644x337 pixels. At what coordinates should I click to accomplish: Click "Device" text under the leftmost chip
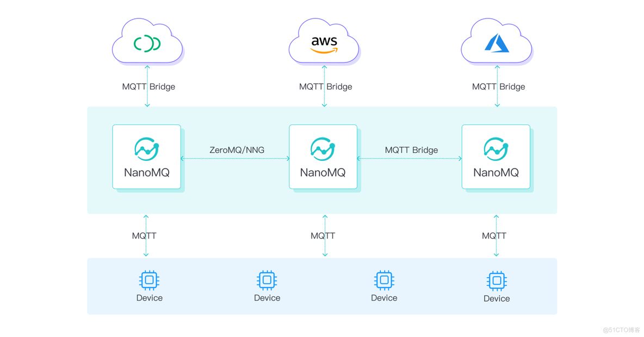150,298
